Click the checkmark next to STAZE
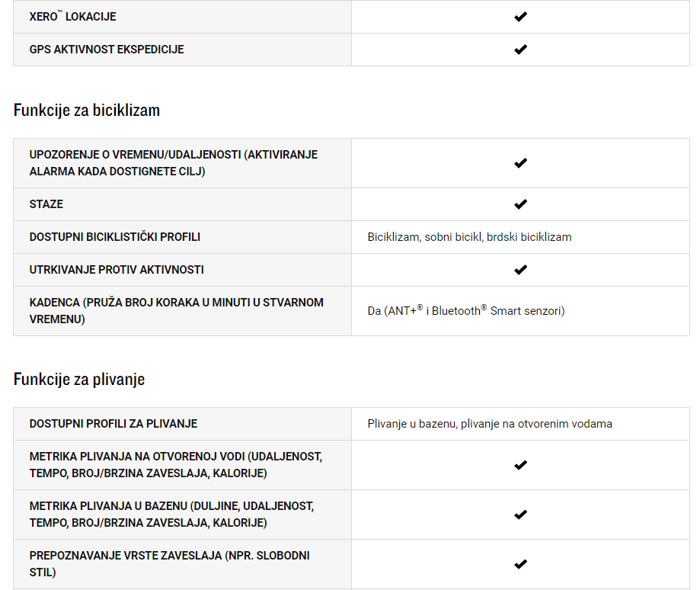The image size is (700, 590). coord(520,204)
